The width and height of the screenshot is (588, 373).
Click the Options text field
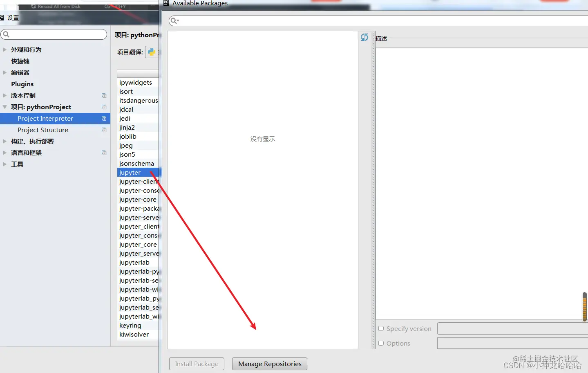pos(512,343)
